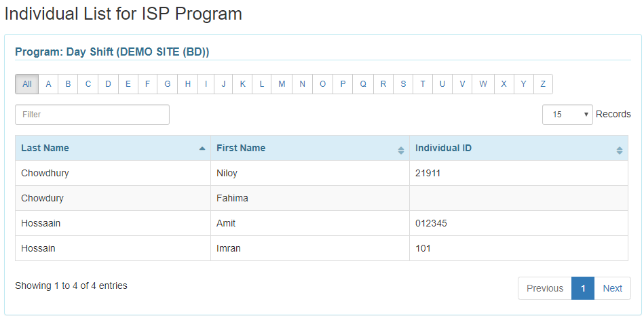644x316 pixels.
Task: Sort by Last Name using the sort arrow
Action: [x=202, y=149]
